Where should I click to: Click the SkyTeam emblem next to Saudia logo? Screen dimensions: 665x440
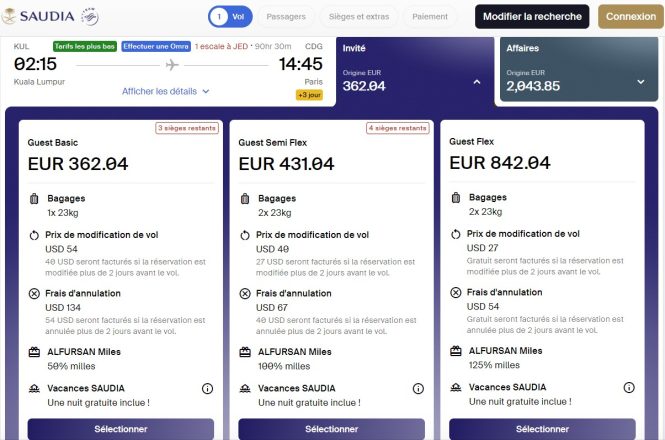coord(89,17)
